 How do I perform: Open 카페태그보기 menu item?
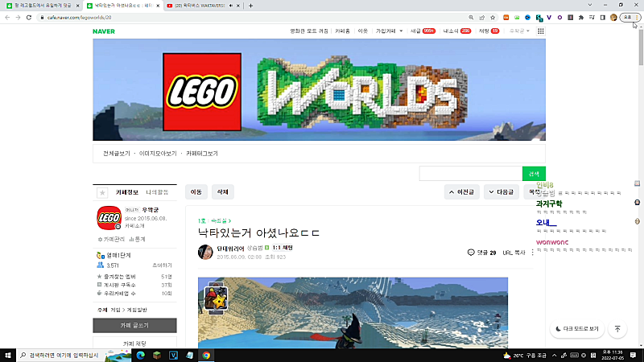point(202,154)
